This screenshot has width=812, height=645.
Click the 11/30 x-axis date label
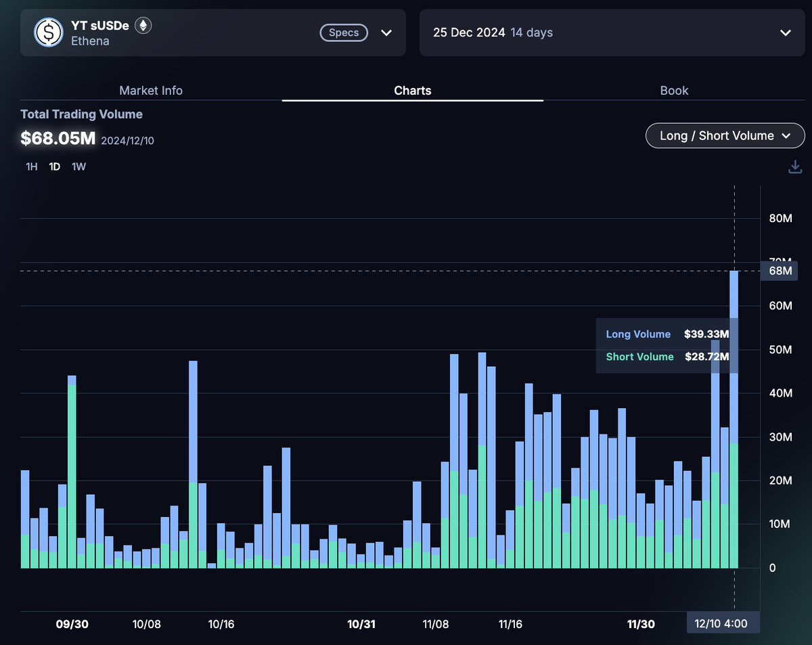[x=641, y=624]
